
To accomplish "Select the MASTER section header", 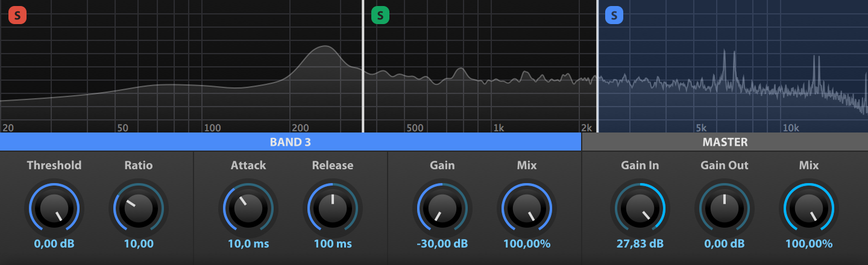I will pos(725,142).
